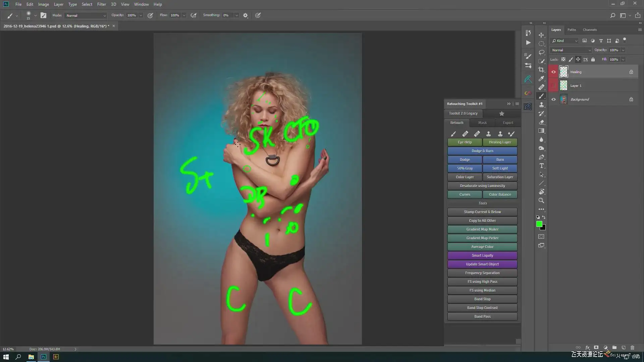The height and width of the screenshot is (362, 644).
Task: Show Layer 1 visibility
Action: pyautogui.click(x=553, y=86)
